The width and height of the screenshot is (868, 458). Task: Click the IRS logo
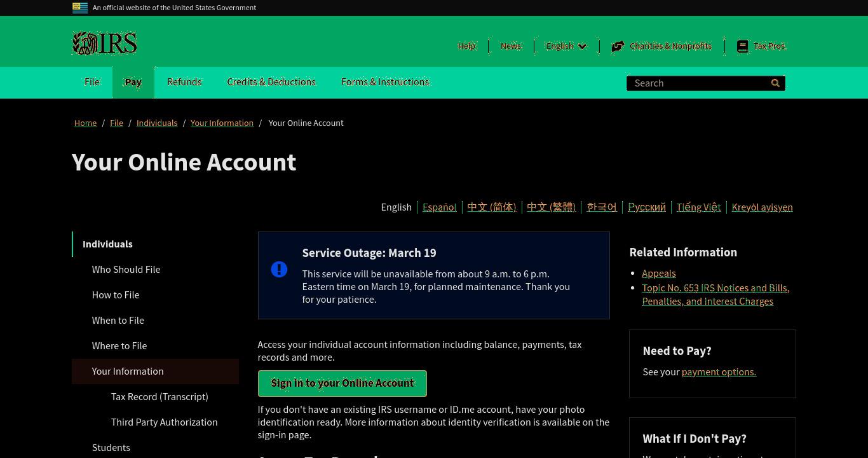tap(105, 43)
